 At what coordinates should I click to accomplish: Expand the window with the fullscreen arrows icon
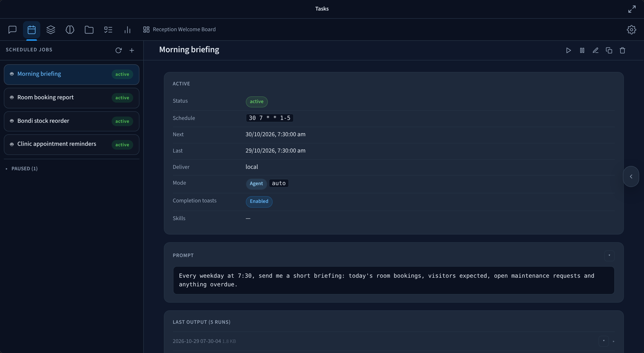pyautogui.click(x=632, y=9)
